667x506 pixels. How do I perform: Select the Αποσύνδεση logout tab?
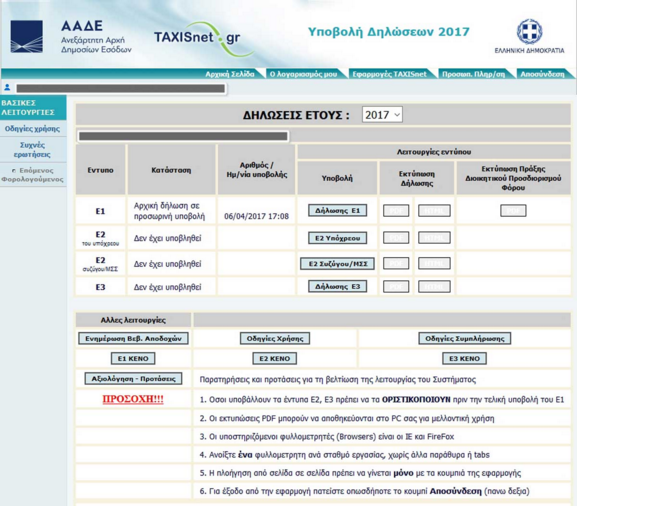(x=542, y=74)
